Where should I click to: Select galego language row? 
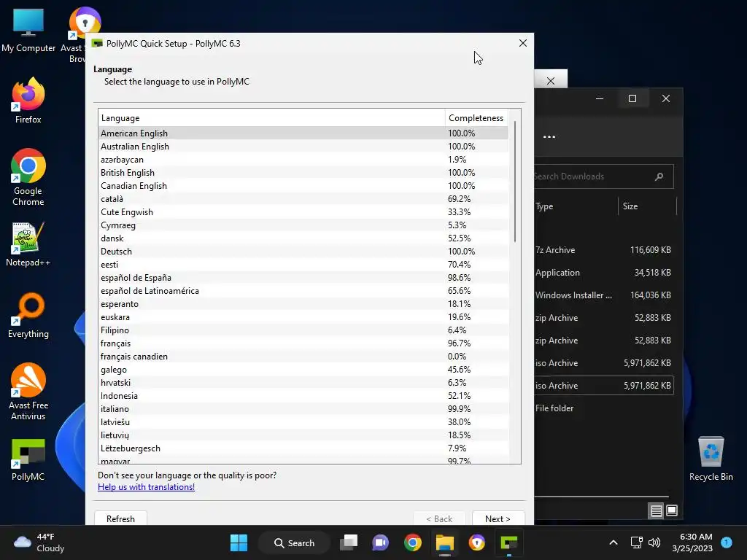point(303,370)
